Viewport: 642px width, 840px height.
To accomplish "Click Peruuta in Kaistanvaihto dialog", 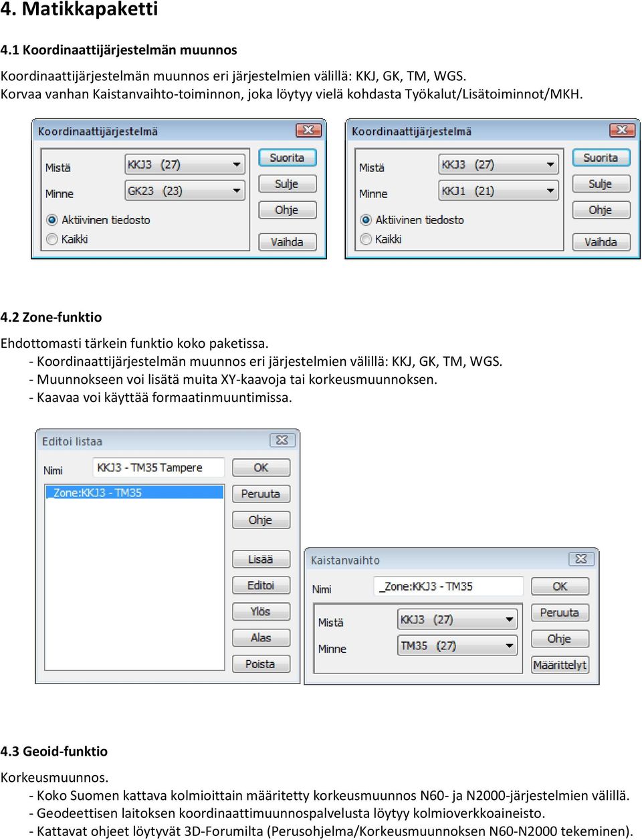I will (560, 613).
